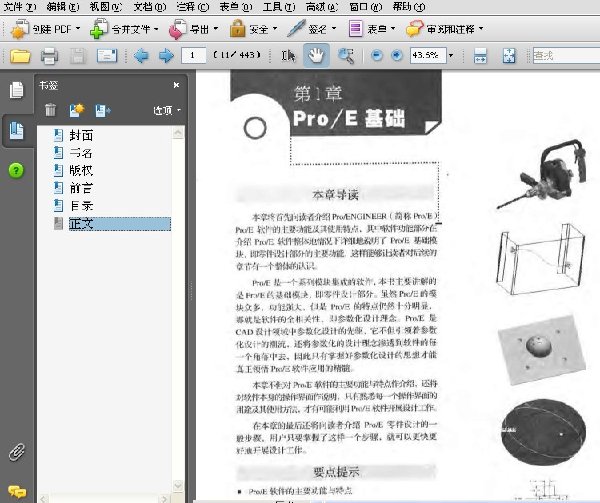The height and width of the screenshot is (503, 600).
Task: Open the 文件 (File) menu
Action: (19, 7)
